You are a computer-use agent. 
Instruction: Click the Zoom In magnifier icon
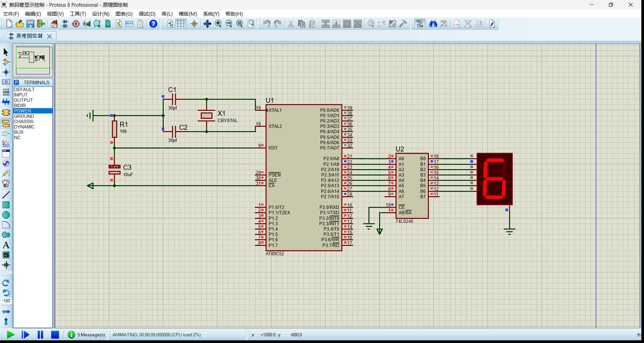218,24
